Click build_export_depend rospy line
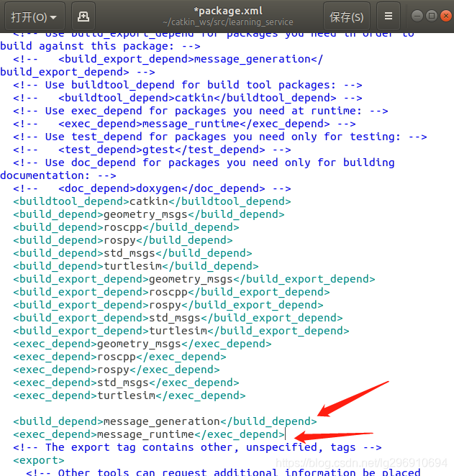The width and height of the screenshot is (454, 476). coord(168,305)
